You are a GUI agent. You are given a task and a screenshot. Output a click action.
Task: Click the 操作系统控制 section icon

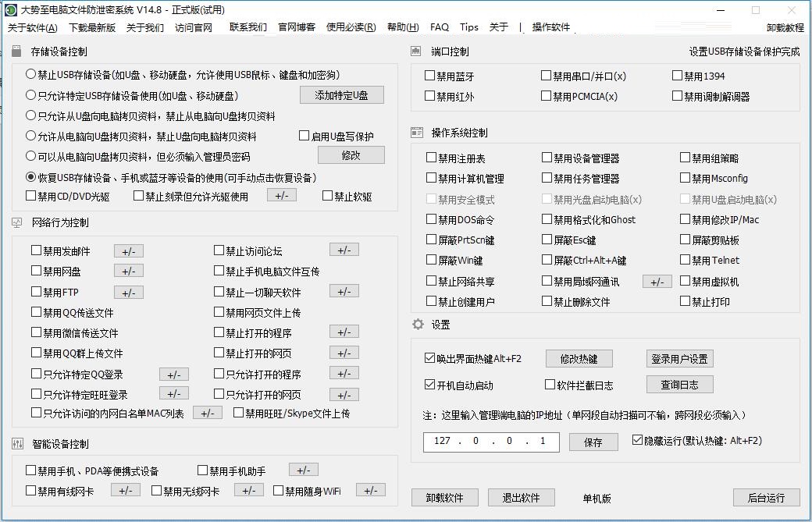pyautogui.click(x=417, y=133)
